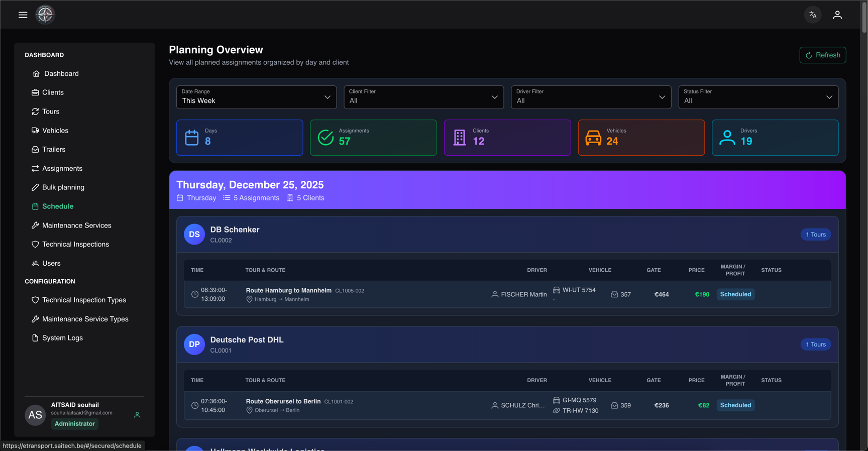Screen dimensions: 868x451
Task: Click the Thursday, December 25, 2025 heading
Action: [250, 185]
